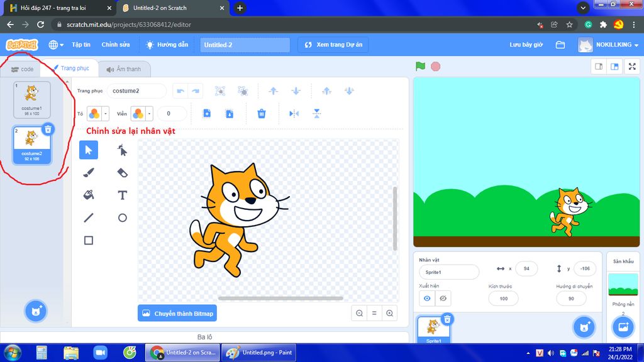Viewport: 644px width, 362px height.
Task: Click the choose a costume button
Action: click(x=36, y=310)
